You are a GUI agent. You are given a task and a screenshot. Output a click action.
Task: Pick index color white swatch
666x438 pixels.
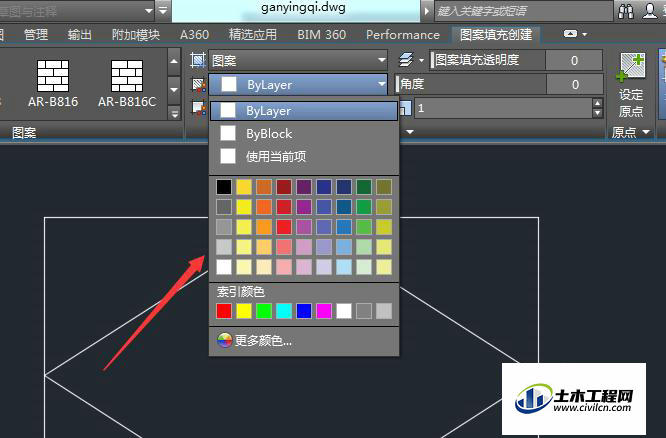coord(344,311)
